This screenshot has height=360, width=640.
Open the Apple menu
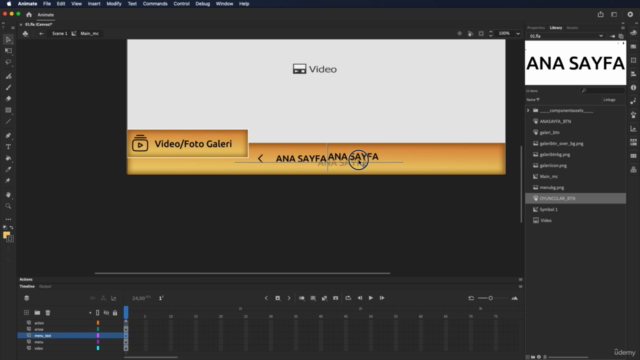point(9,4)
